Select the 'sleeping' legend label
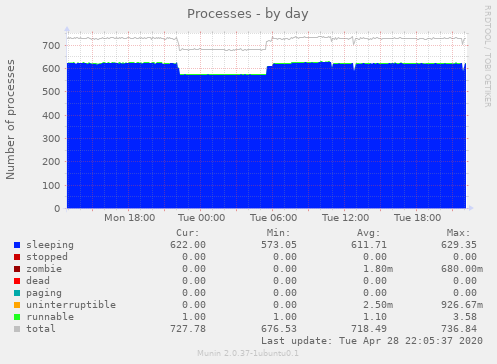Viewport: 497px width, 364px height. coord(50,245)
